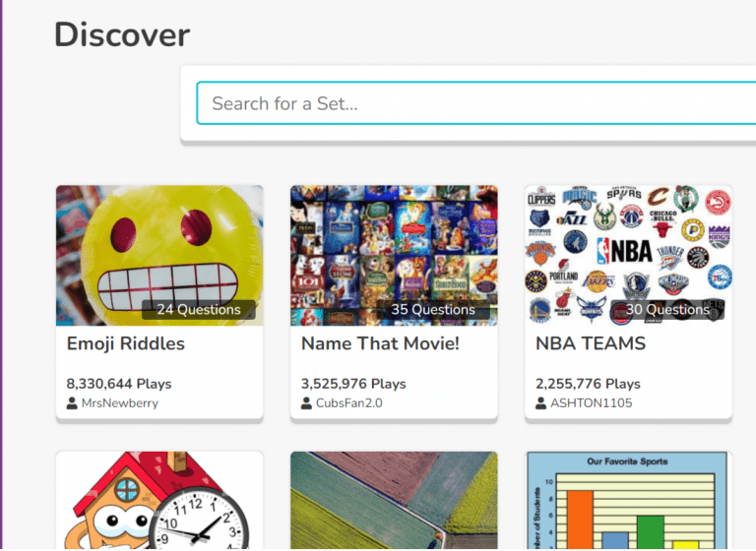This screenshot has width=756, height=551.
Task: Click the user icon beside CubsFan2.0
Action: pos(306,403)
